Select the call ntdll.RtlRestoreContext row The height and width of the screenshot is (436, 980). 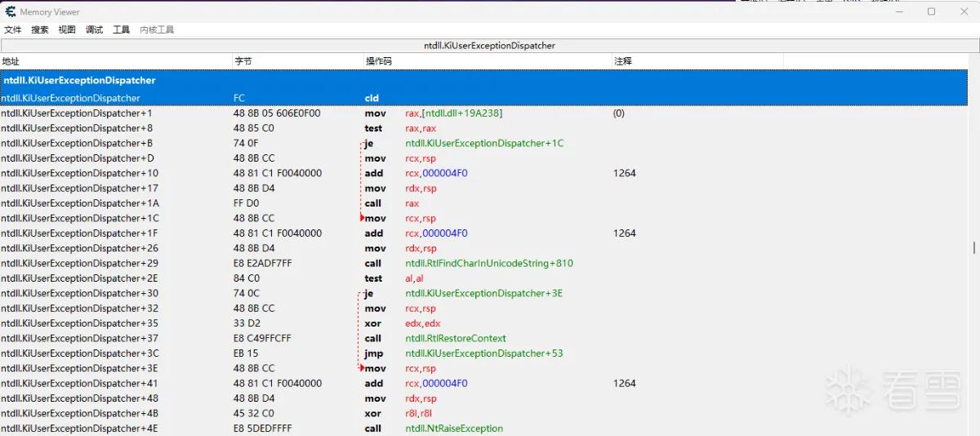[x=486, y=338]
